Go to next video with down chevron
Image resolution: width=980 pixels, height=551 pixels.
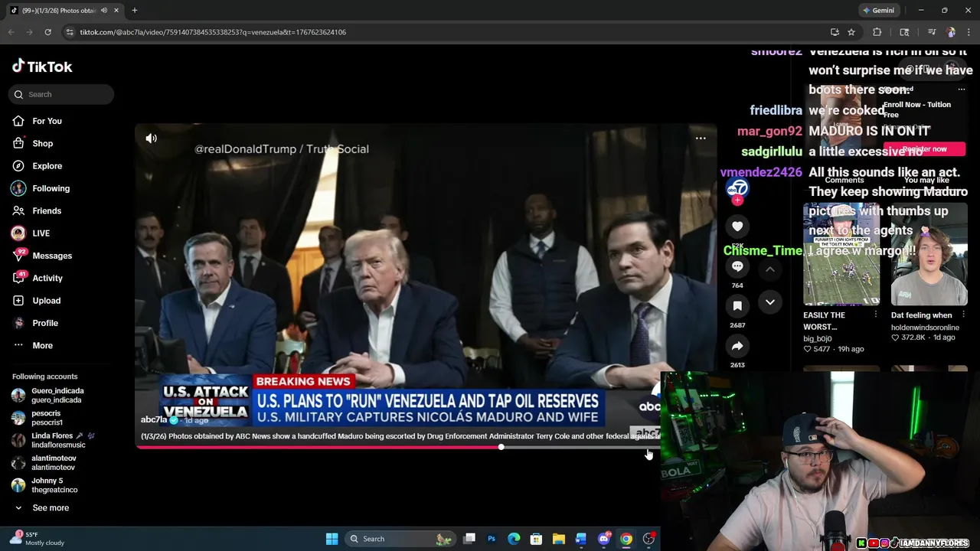(770, 302)
